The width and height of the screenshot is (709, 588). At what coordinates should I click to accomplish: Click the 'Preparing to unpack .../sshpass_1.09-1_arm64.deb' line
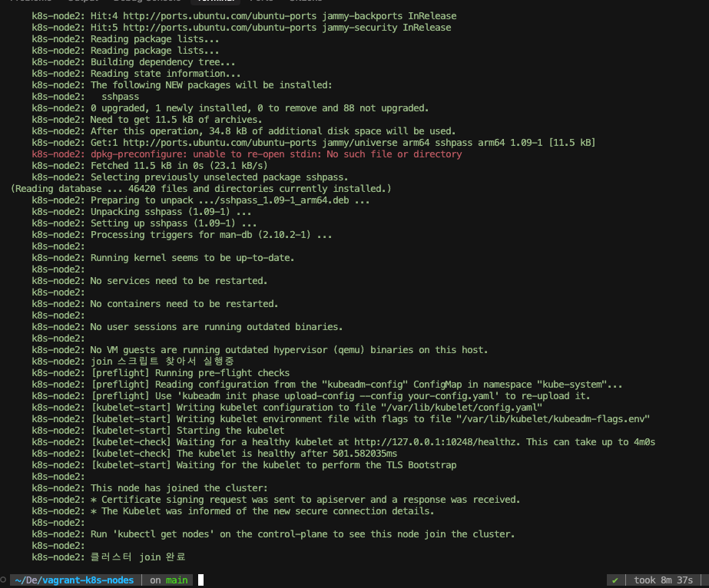coord(200,200)
